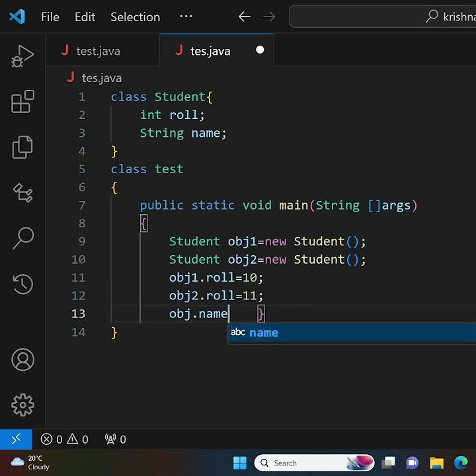Viewport: 476px width, 476px height.
Task: Click the Go Back arrow
Action: pos(245,17)
